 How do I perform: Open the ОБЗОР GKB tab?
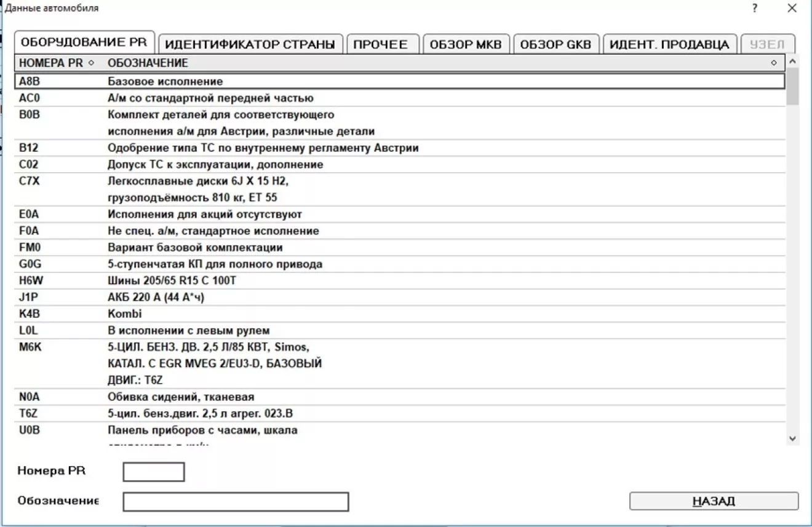[555, 44]
